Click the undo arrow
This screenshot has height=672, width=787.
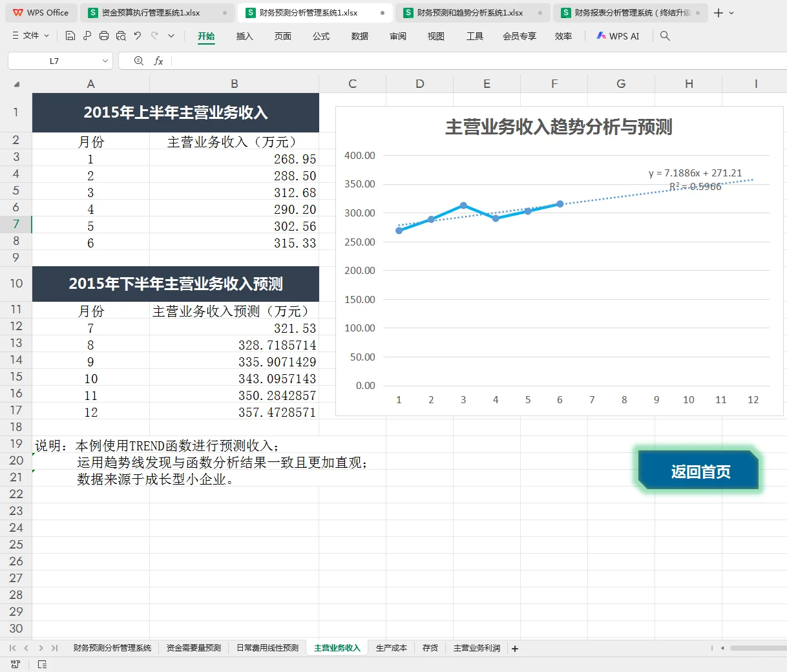(x=138, y=36)
